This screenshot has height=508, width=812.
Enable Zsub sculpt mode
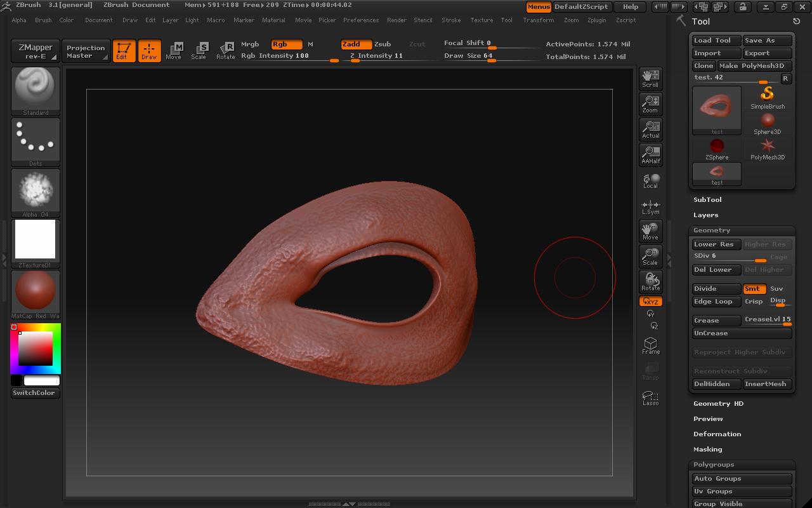pos(383,44)
